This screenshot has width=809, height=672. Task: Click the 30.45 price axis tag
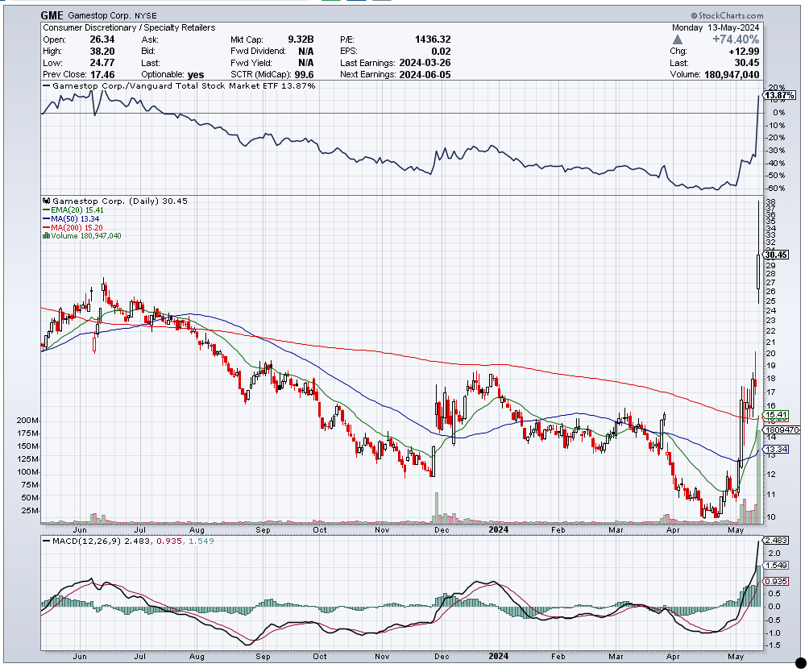(x=776, y=255)
